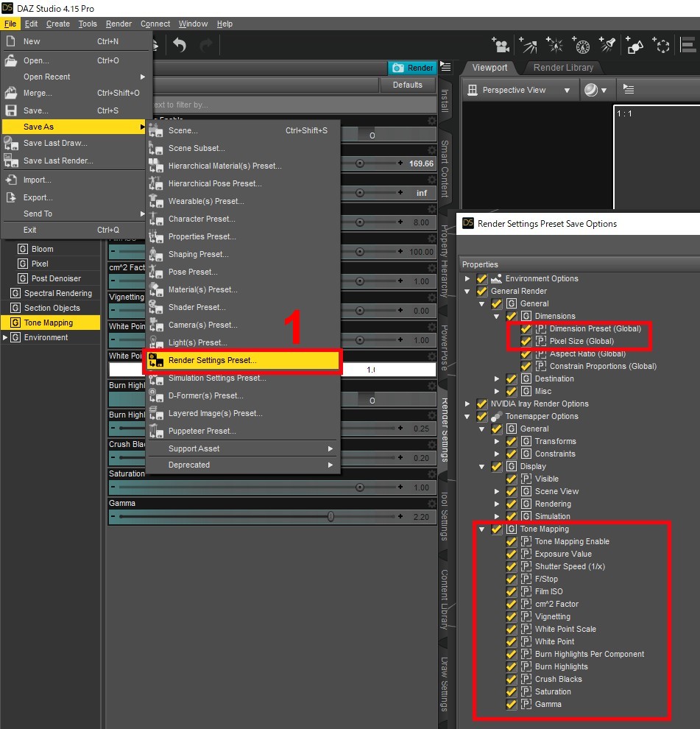
Task: Click the Camera(s) Preset icon in the submenu
Action: pyautogui.click(x=156, y=325)
